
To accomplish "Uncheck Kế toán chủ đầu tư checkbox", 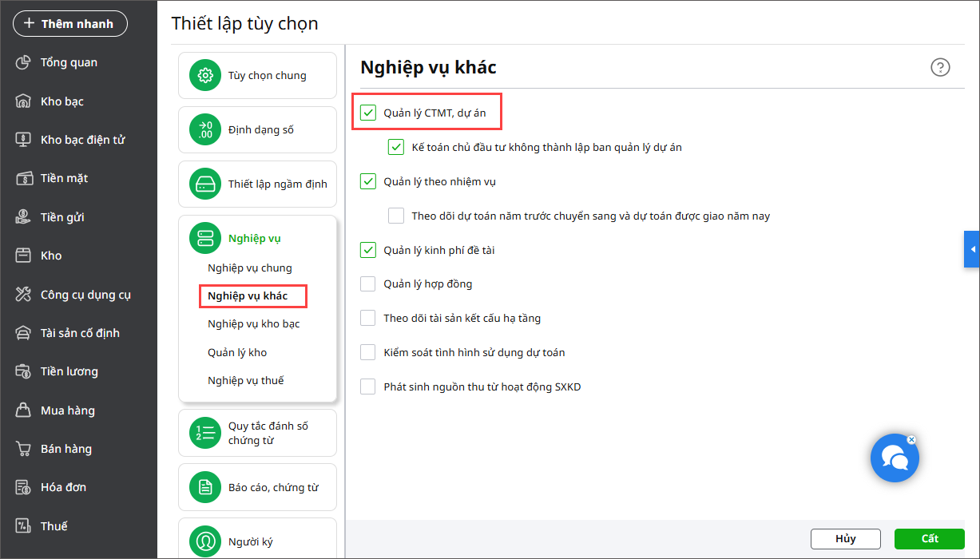I will pos(396,147).
